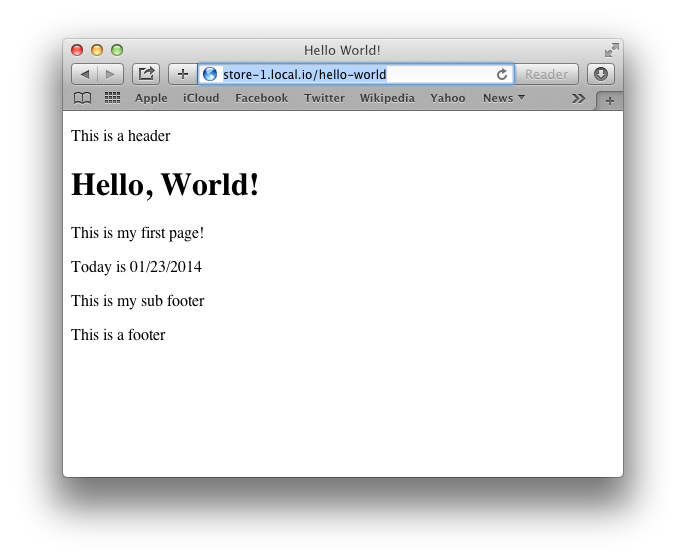Show more bookmarks with the double chevron
The width and height of the screenshot is (690, 552).
click(578, 99)
